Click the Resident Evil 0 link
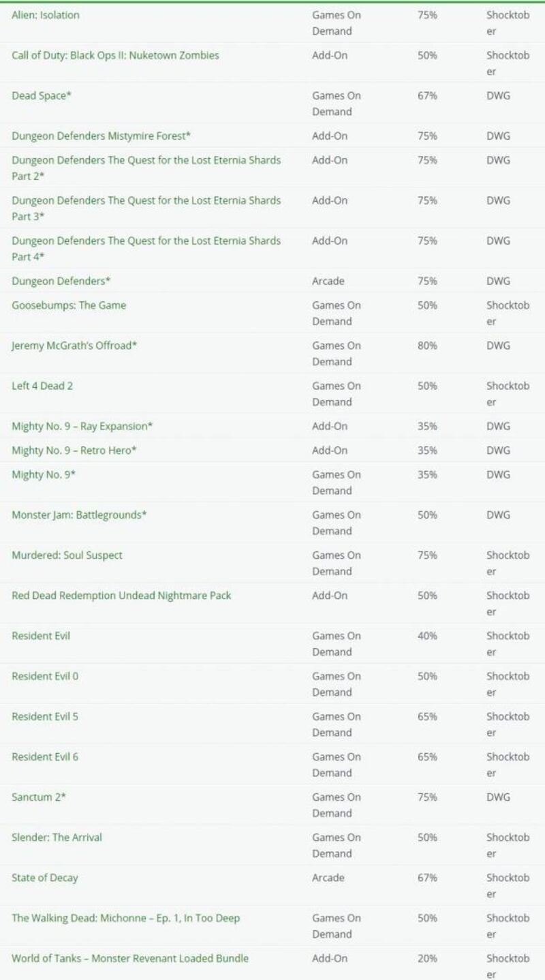 tap(45, 677)
